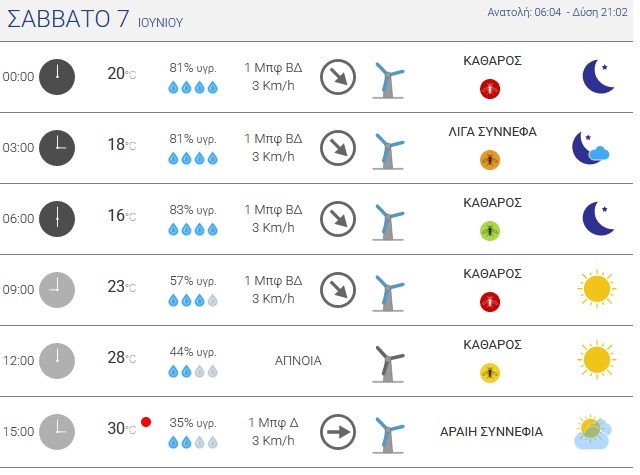Click the 28°C temperature at 12:00
640x475 pixels.
[x=122, y=357]
